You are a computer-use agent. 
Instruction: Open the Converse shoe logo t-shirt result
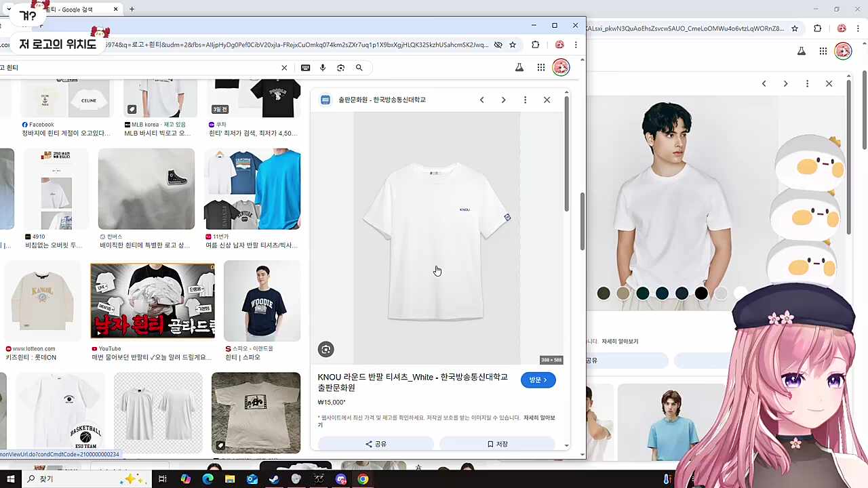[x=146, y=189]
